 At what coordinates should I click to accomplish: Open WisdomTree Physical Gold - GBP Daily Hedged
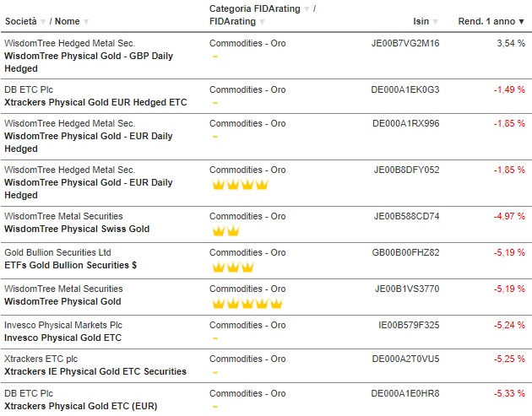click(89, 62)
